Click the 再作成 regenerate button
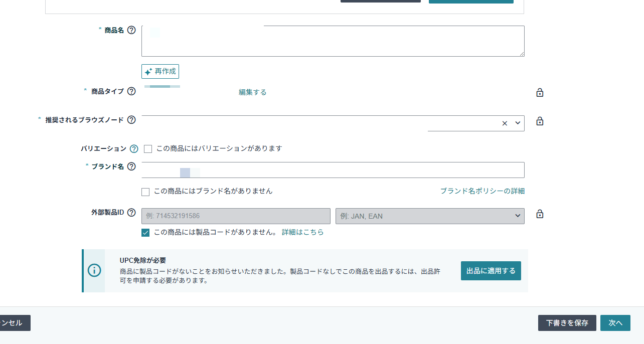Screen dimensions: 644x344 pyautogui.click(x=160, y=72)
